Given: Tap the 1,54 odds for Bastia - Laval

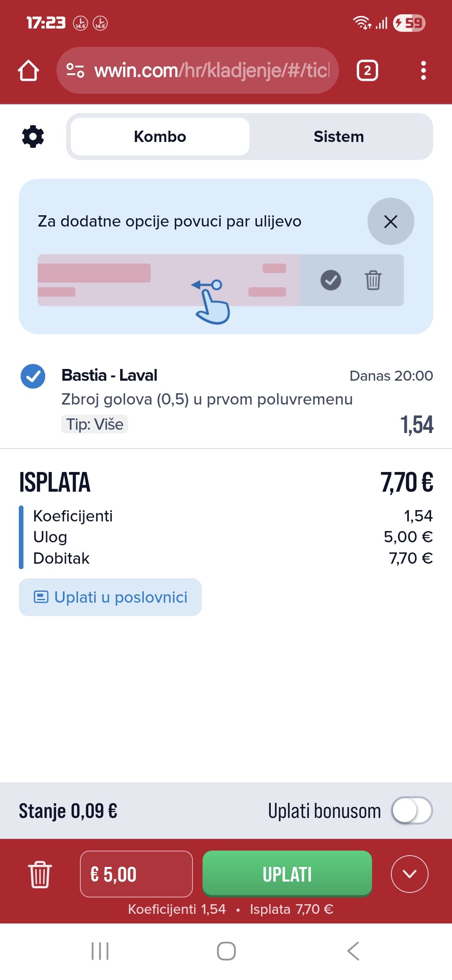Looking at the screenshot, I should pyautogui.click(x=417, y=425).
